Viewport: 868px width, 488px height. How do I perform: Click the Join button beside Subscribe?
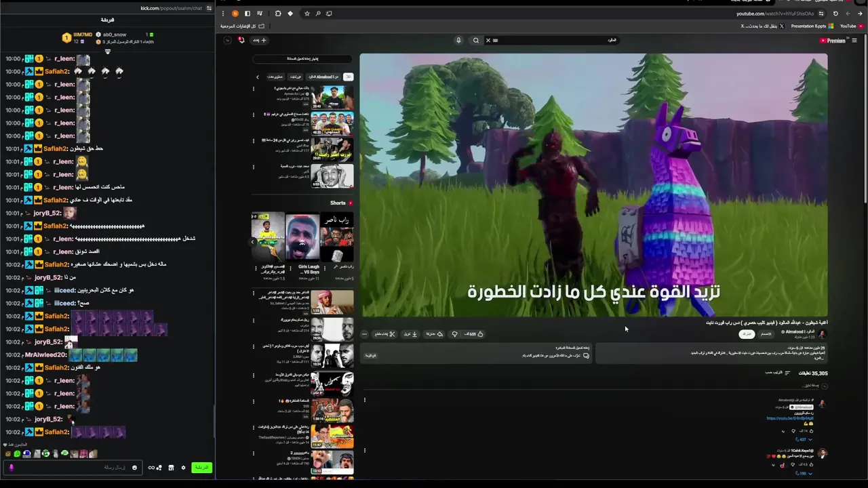pos(766,334)
